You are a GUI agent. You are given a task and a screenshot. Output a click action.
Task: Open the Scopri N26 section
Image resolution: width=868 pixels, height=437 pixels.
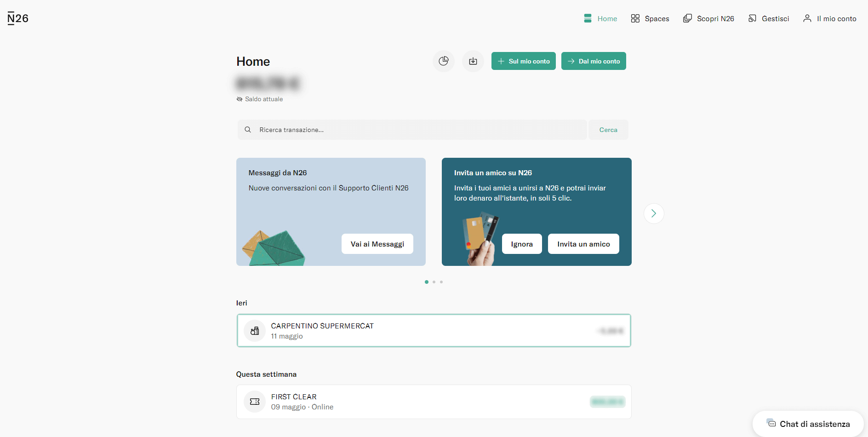(x=708, y=18)
